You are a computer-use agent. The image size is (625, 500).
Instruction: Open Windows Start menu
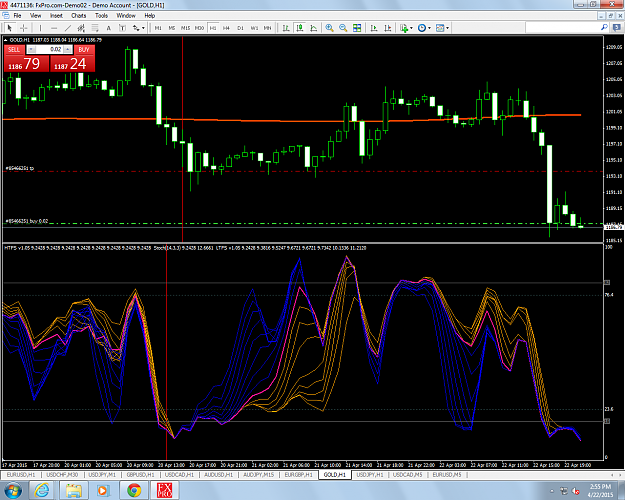tap(12, 490)
